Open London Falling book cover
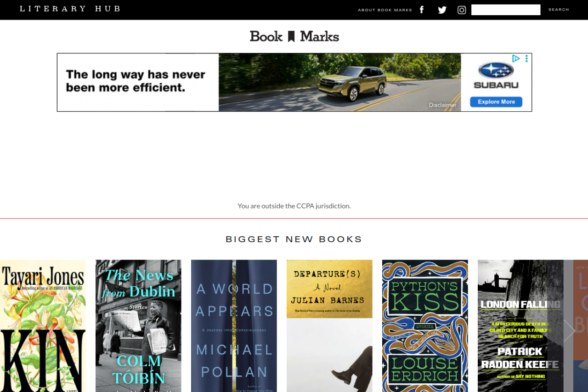Viewport: 588px width, 392px height. tap(520, 326)
